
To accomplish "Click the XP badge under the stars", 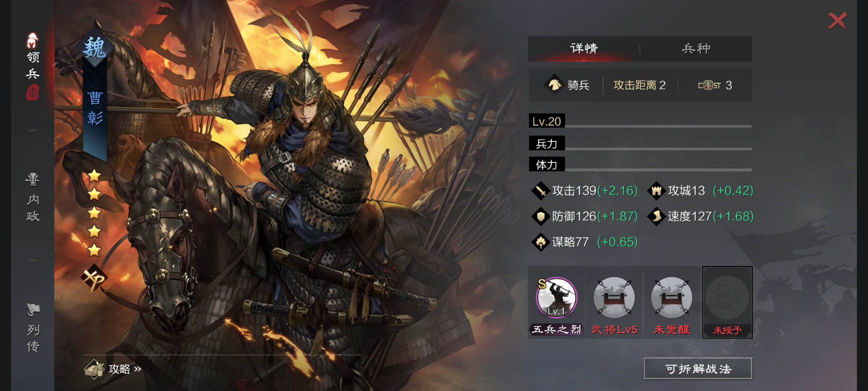I will (94, 278).
